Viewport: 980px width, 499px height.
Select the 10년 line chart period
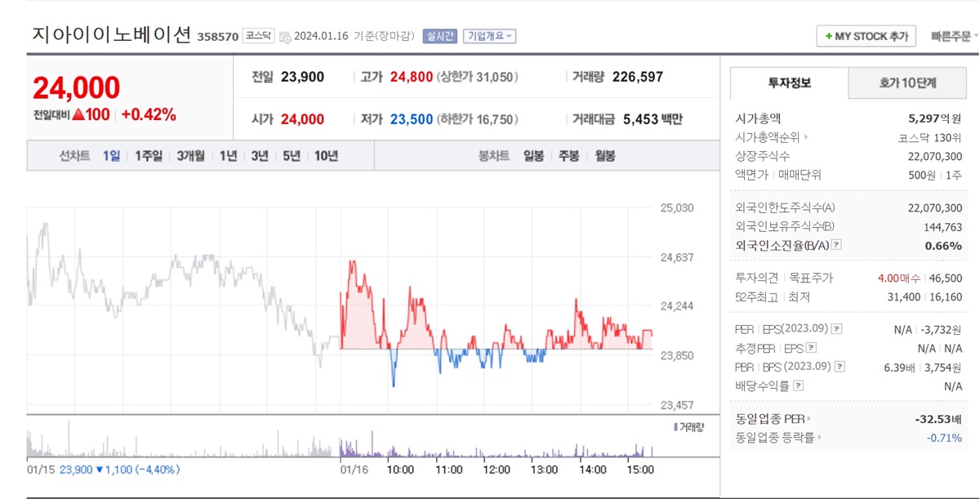[326, 156]
